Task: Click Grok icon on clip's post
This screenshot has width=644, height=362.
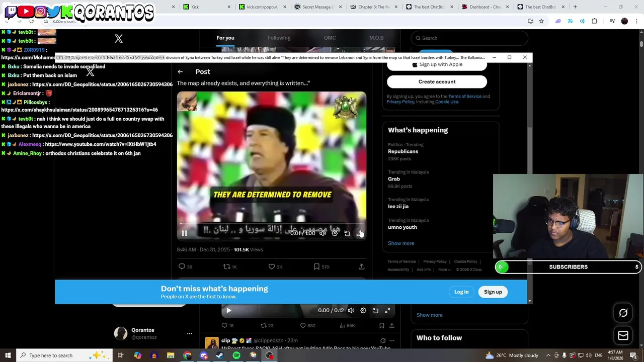Action: tap(383, 341)
